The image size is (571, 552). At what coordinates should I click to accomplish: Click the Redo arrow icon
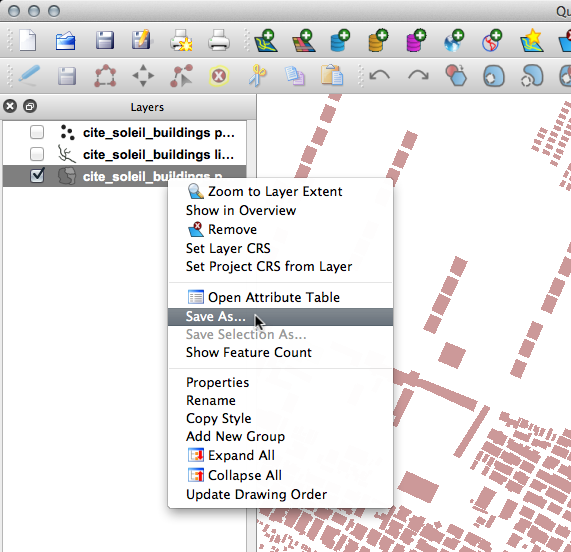click(x=418, y=76)
